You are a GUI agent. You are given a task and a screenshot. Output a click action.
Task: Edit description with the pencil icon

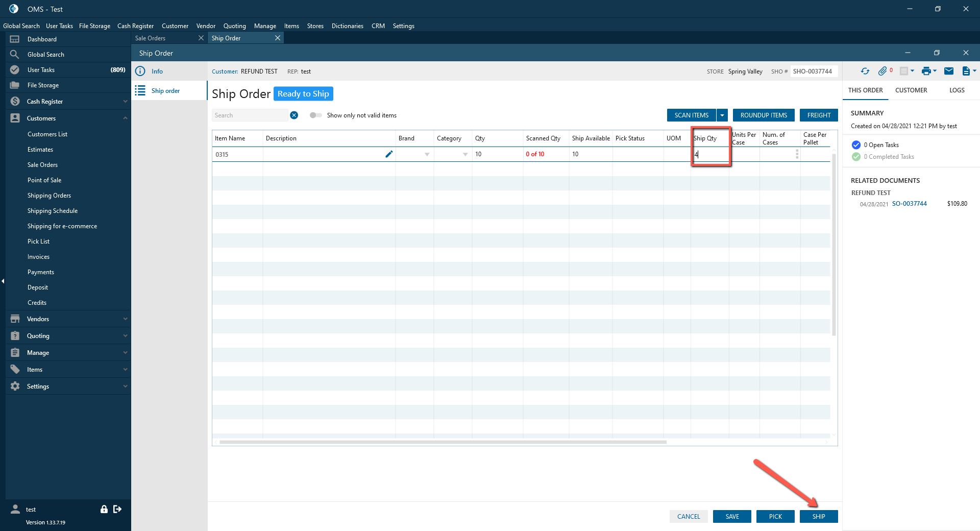tap(389, 154)
